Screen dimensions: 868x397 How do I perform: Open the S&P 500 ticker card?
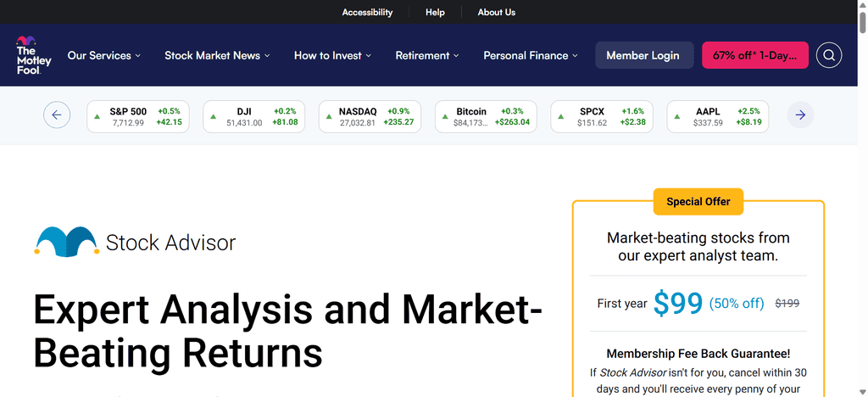click(138, 117)
